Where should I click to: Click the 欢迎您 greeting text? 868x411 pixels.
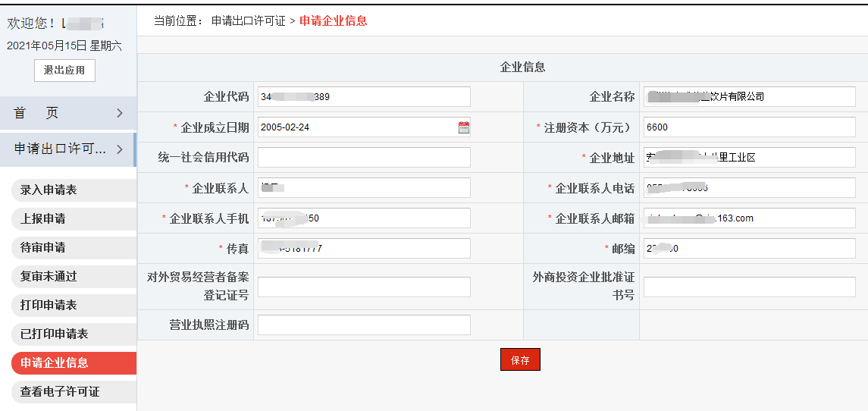point(31,24)
